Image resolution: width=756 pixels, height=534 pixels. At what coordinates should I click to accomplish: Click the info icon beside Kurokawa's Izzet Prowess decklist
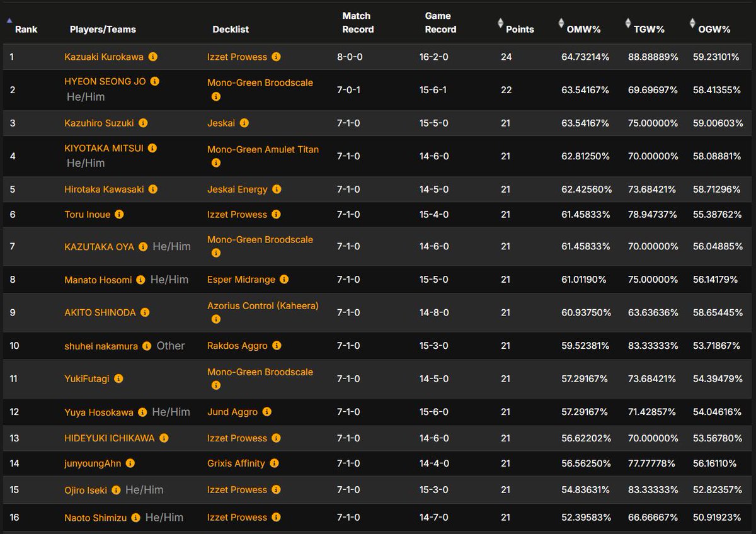(x=276, y=57)
